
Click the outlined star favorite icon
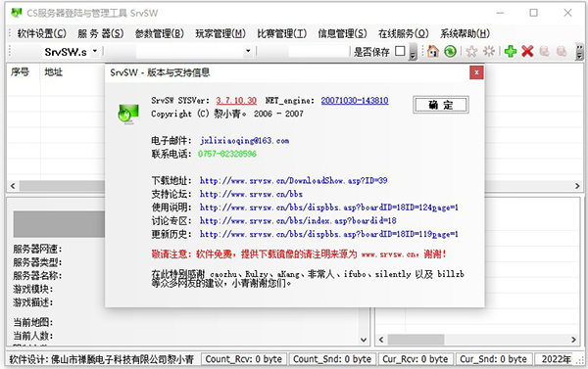(x=471, y=51)
